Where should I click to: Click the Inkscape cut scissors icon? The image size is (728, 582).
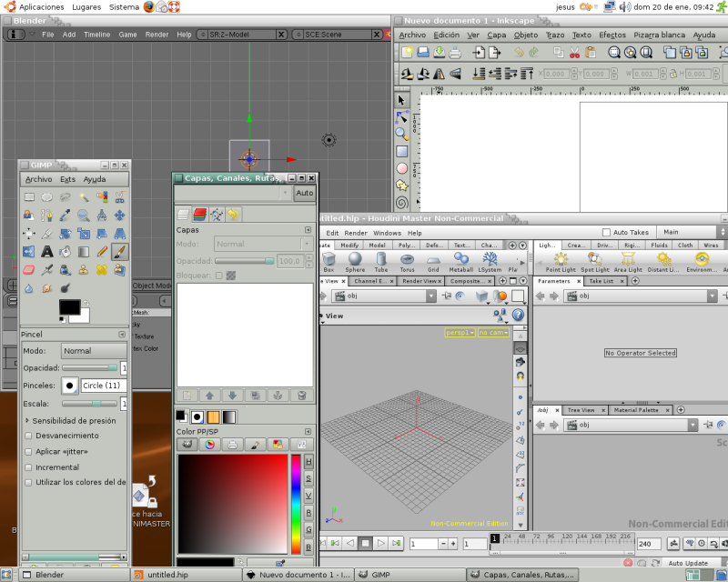[574, 53]
